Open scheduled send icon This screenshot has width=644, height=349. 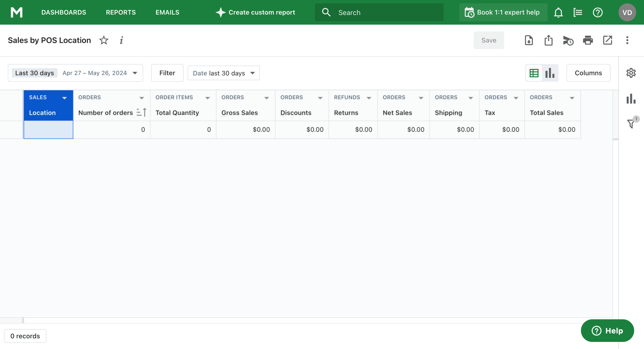(x=568, y=40)
